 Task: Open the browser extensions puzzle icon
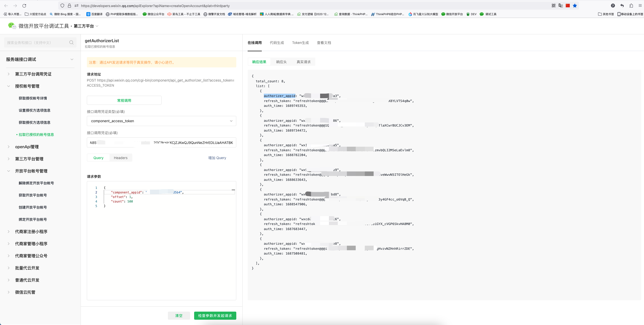click(x=631, y=6)
